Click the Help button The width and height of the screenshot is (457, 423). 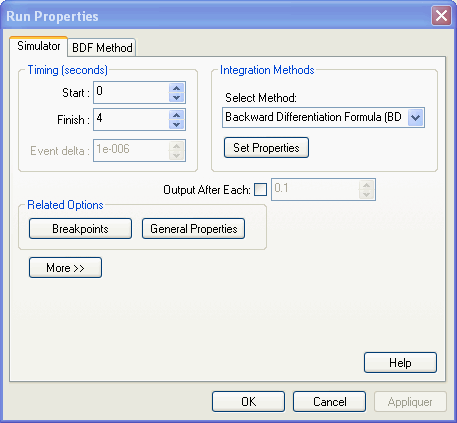(x=400, y=362)
